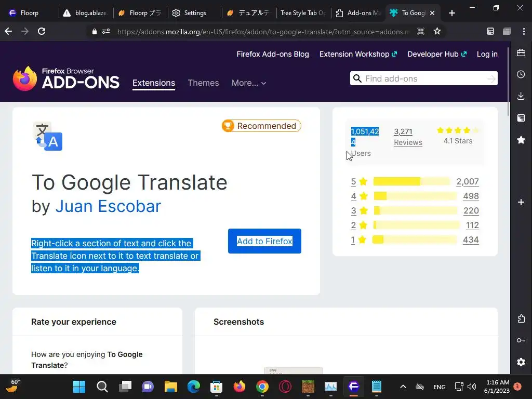View the 220 three-star reviews

point(471,211)
